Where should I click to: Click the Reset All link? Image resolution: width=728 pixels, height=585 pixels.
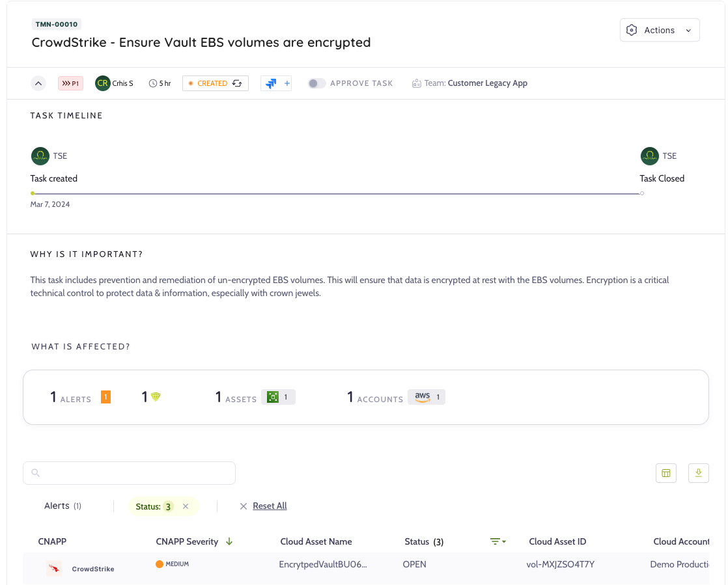(270, 506)
